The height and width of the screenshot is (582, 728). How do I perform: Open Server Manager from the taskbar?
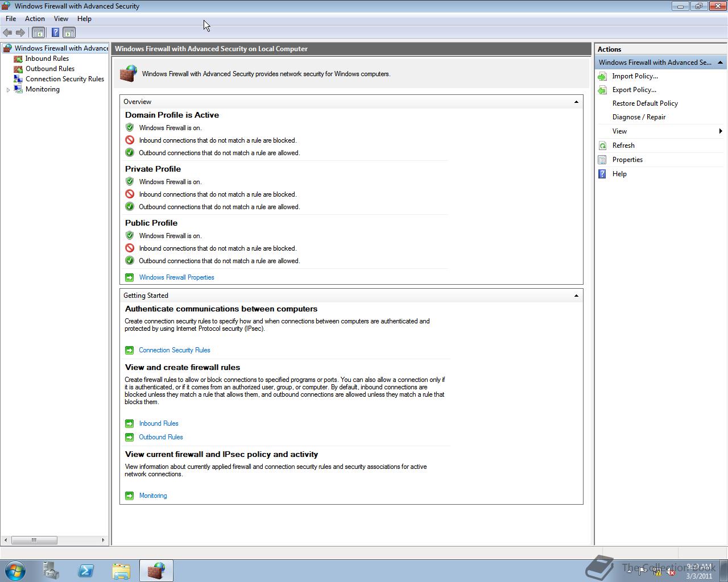(x=51, y=571)
